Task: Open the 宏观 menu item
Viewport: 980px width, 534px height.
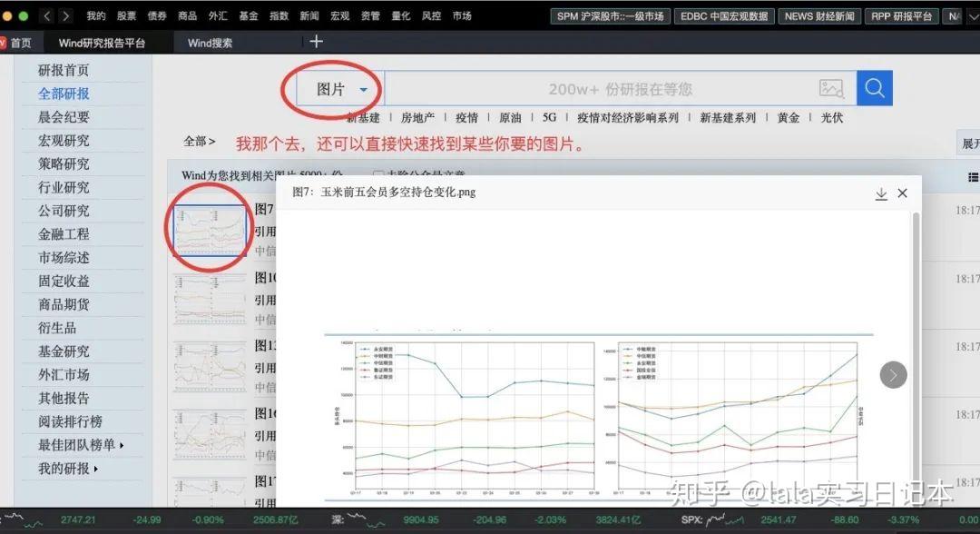Action: tap(338, 15)
